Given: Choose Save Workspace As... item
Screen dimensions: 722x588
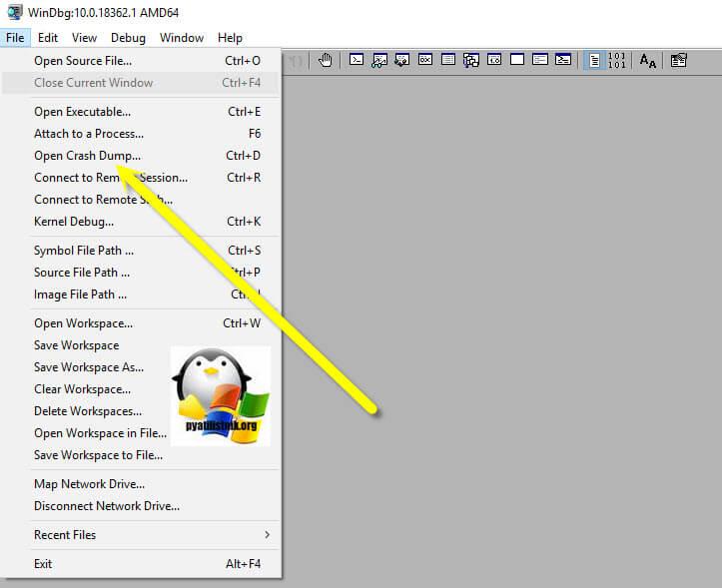Looking at the screenshot, I should [x=141, y=367].
